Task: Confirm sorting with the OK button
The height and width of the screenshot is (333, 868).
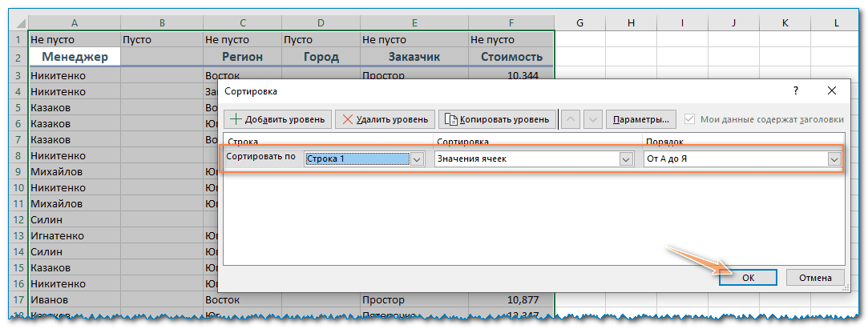Action: [x=748, y=277]
